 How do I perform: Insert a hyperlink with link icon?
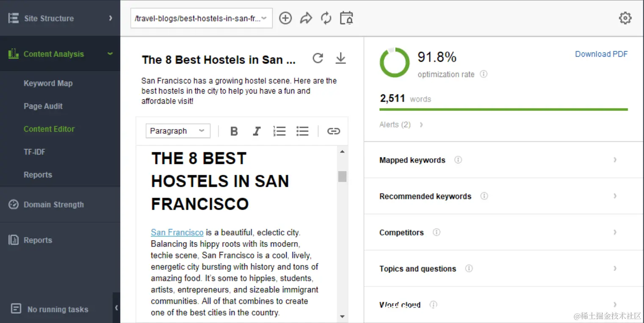334,131
